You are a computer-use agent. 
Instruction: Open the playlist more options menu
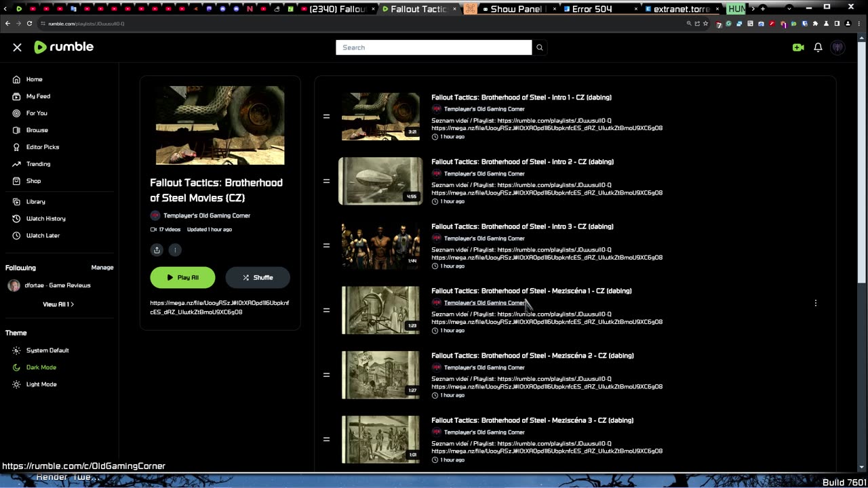[x=175, y=250]
